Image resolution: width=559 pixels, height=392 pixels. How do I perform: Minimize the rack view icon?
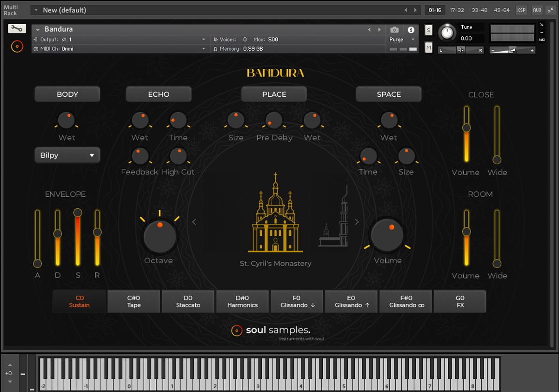coord(550,10)
